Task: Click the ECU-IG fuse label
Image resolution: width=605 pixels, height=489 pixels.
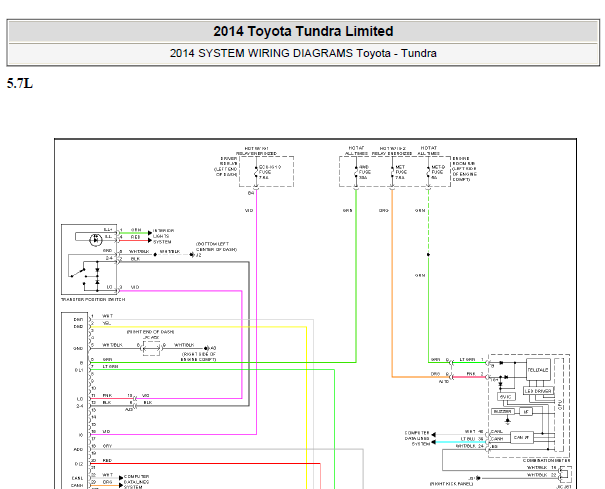Action: coord(270,173)
